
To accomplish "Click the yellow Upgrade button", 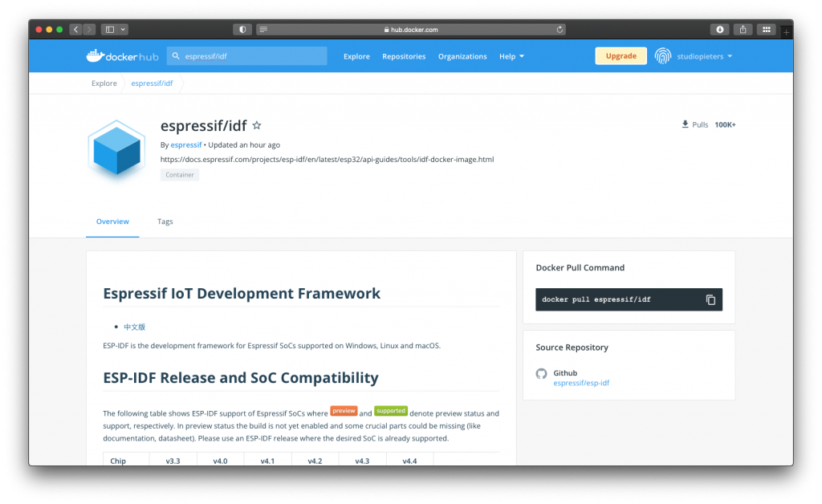I will coord(621,56).
